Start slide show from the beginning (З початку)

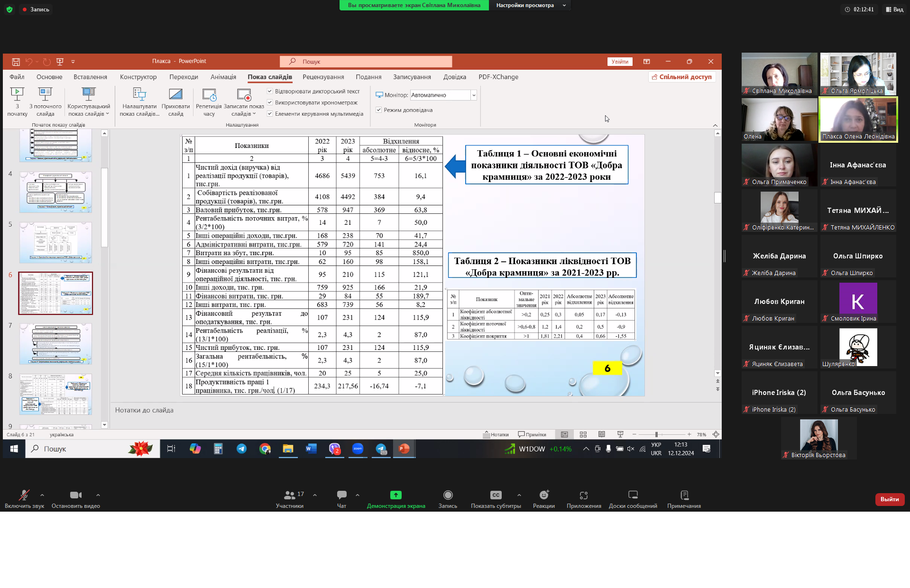click(17, 101)
